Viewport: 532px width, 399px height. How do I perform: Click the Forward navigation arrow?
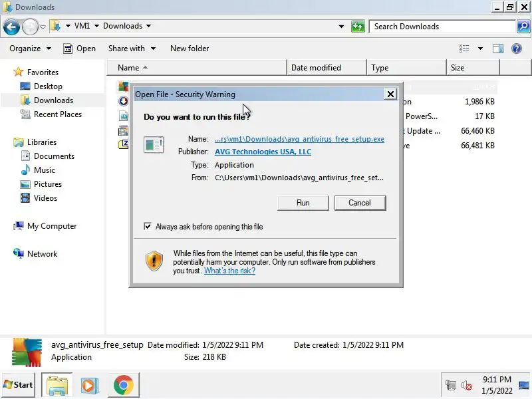tap(30, 27)
